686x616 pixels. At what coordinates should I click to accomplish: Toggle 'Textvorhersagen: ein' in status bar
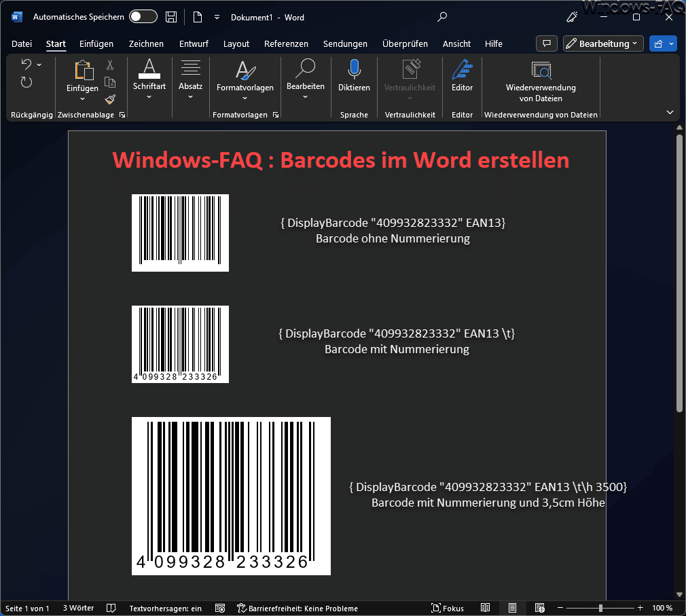click(165, 609)
